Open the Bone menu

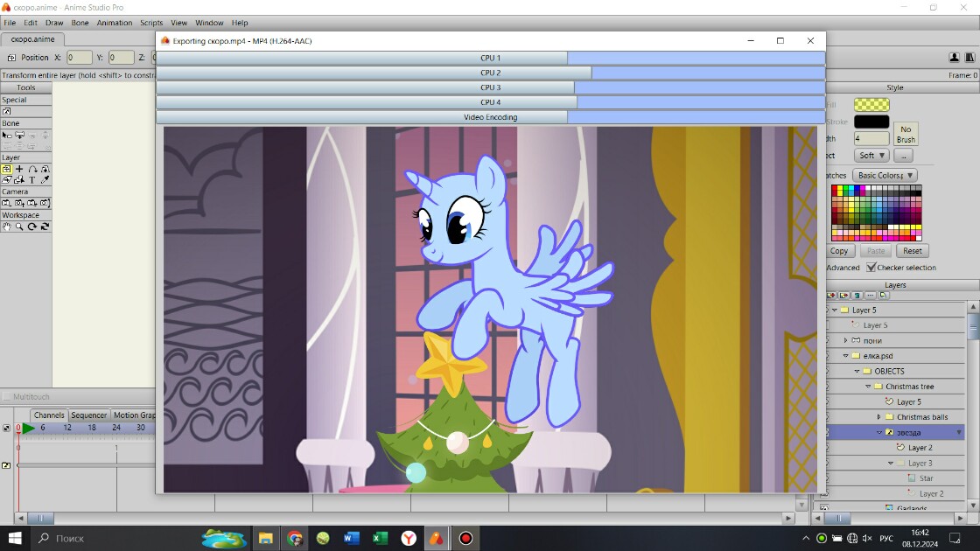80,23
